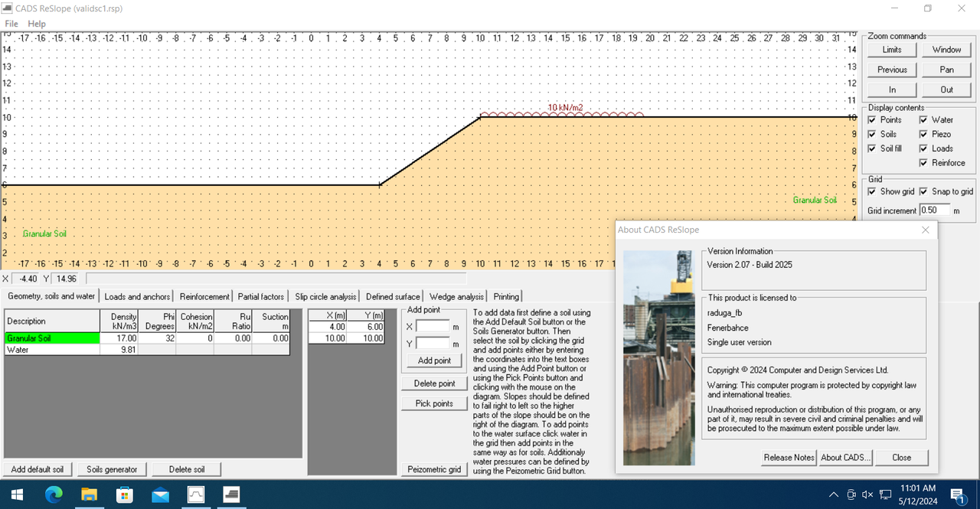Switch to Loads and anchors tab

coord(137,296)
